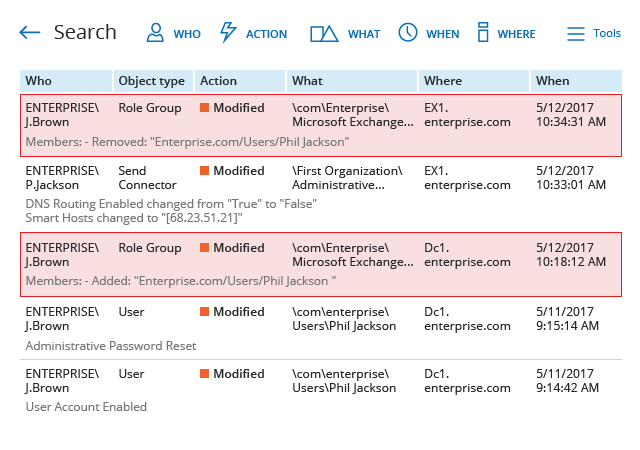Click Dc1.enterprise.com in Password Reset row
Image resolution: width=640 pixels, height=450 pixels.
pyautogui.click(x=467, y=319)
